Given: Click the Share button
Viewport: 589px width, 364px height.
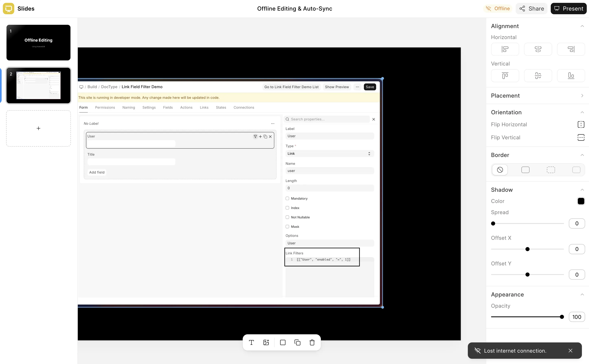Looking at the screenshot, I should tap(531, 9).
